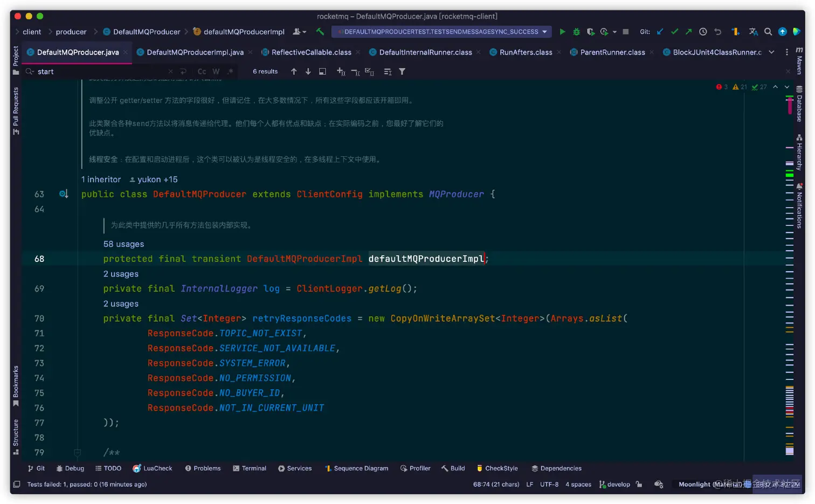Open search history dropdown magnifier
The image size is (815, 504).
click(30, 71)
